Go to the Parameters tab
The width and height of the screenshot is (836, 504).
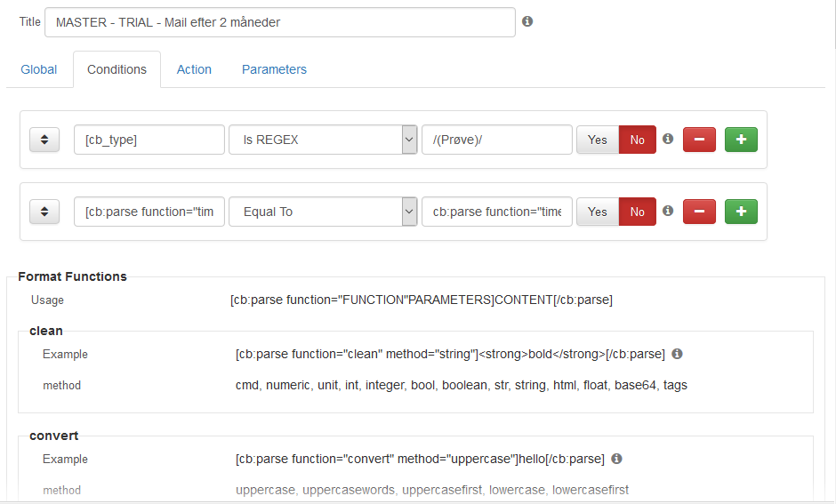(x=274, y=69)
